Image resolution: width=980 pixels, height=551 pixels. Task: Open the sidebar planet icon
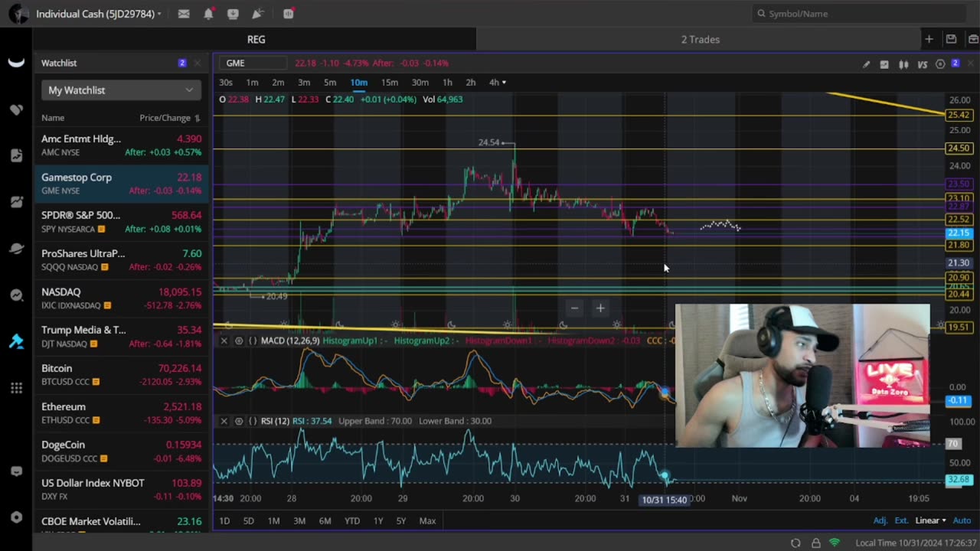click(x=16, y=249)
